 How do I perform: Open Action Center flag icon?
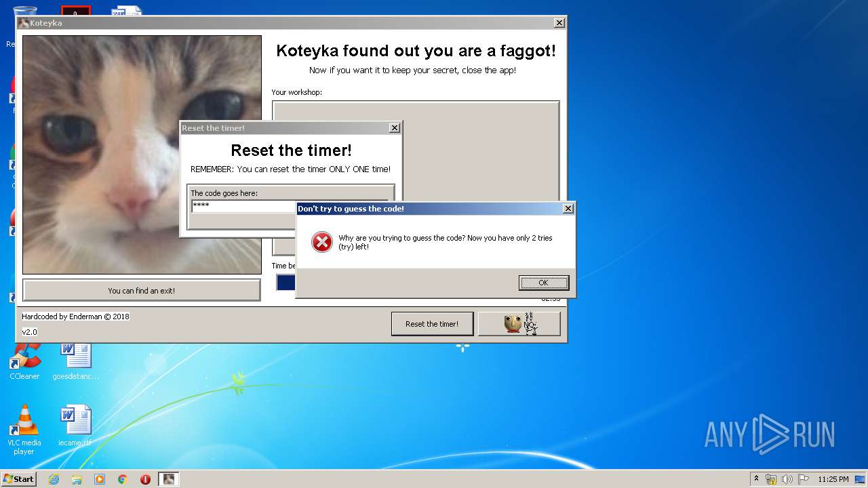803,479
